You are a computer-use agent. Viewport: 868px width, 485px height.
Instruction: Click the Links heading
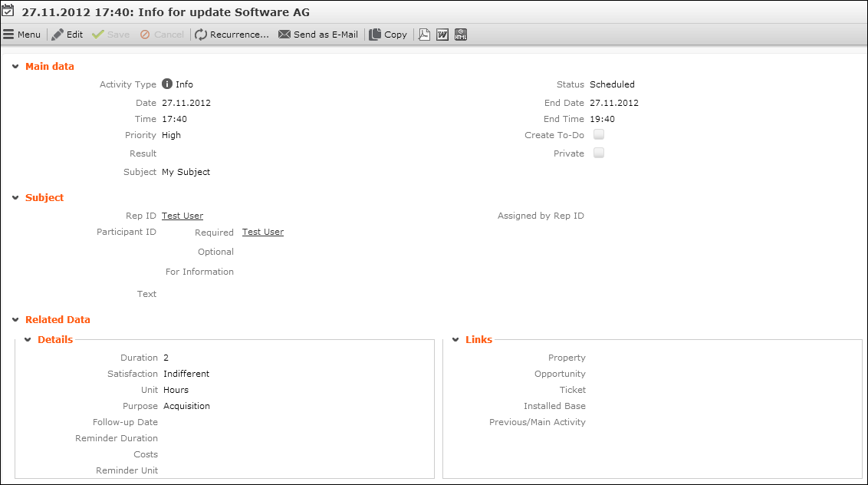click(x=478, y=340)
